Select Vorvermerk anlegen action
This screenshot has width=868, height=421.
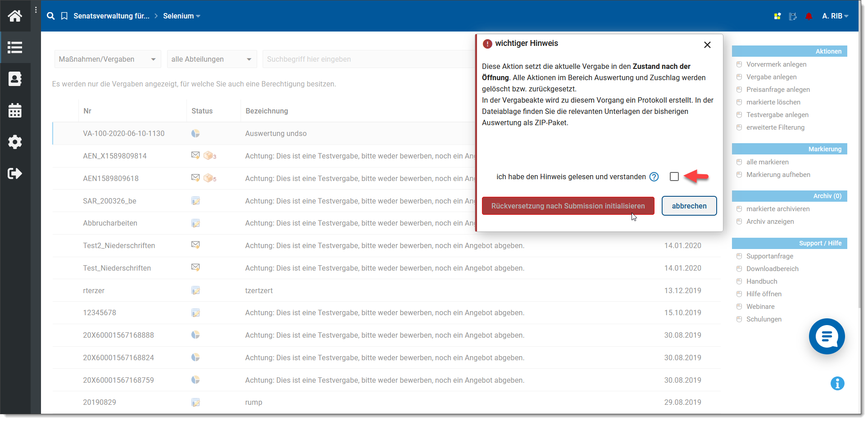776,64
